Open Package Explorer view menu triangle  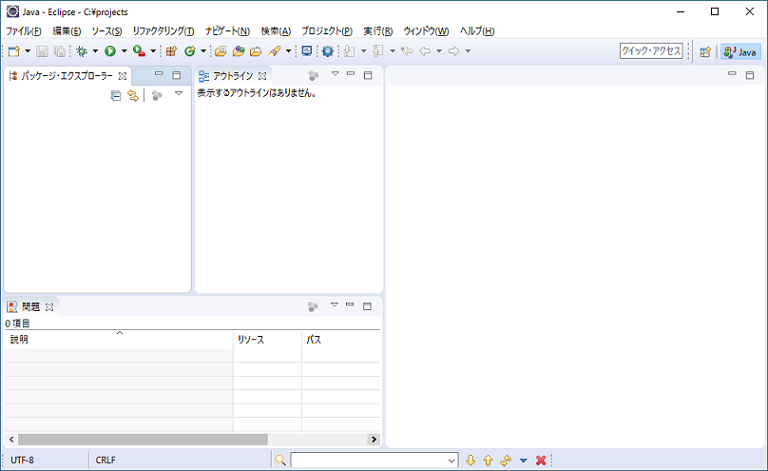(x=179, y=93)
